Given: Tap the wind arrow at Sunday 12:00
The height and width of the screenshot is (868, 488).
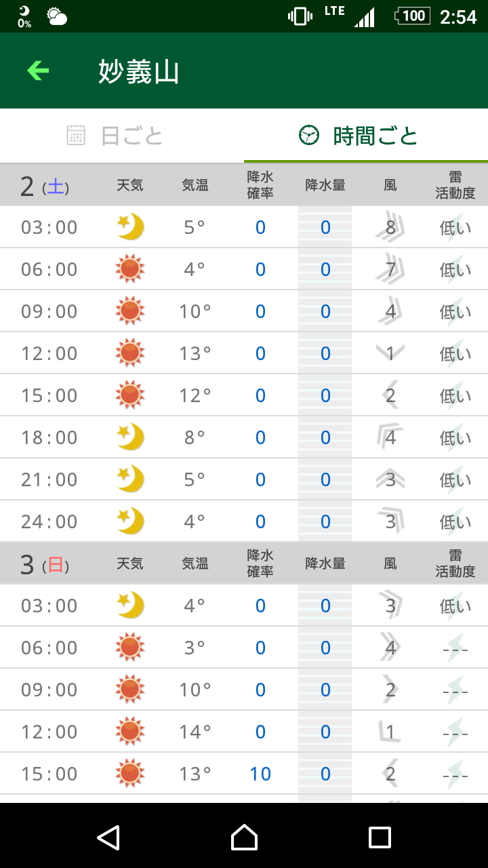Looking at the screenshot, I should pyautogui.click(x=390, y=731).
